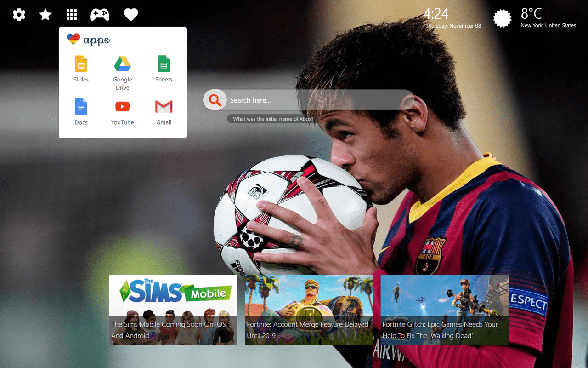Image resolution: width=588 pixels, height=368 pixels.
Task: Click the sun weather icon
Action: [x=502, y=18]
